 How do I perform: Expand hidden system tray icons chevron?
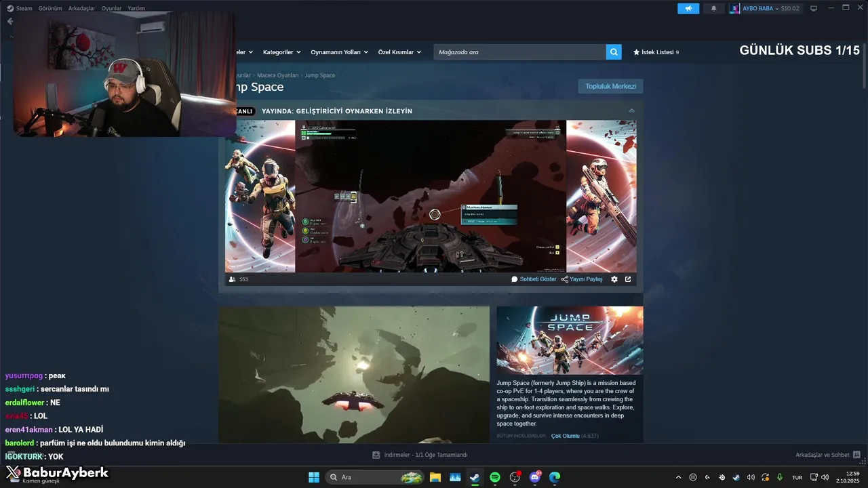point(678,477)
